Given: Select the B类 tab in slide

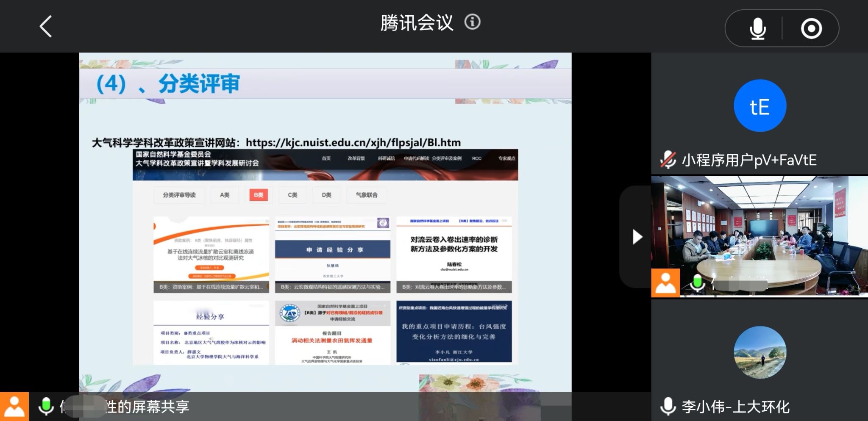Looking at the screenshot, I should (258, 195).
